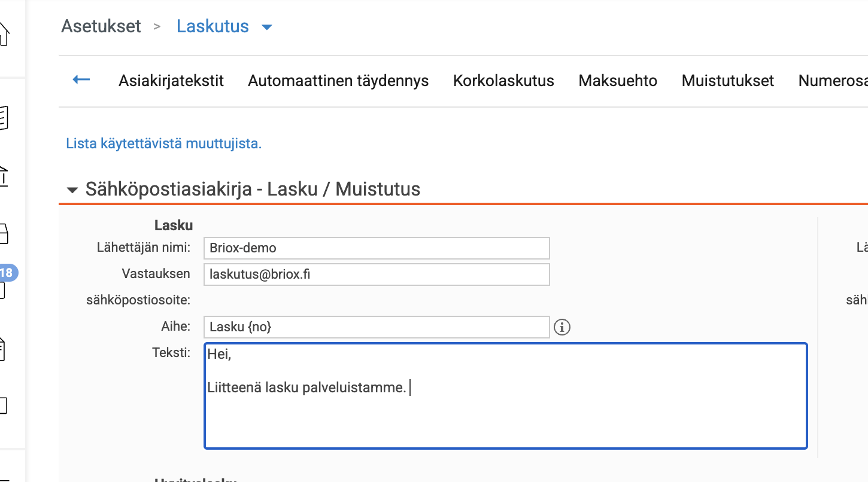Click inside the Aihe subject field
The image size is (868, 482).
coord(376,327)
